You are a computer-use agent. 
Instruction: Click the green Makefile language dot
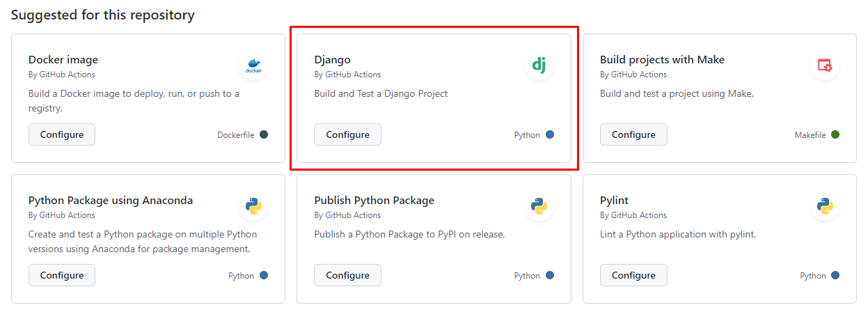[x=835, y=134]
